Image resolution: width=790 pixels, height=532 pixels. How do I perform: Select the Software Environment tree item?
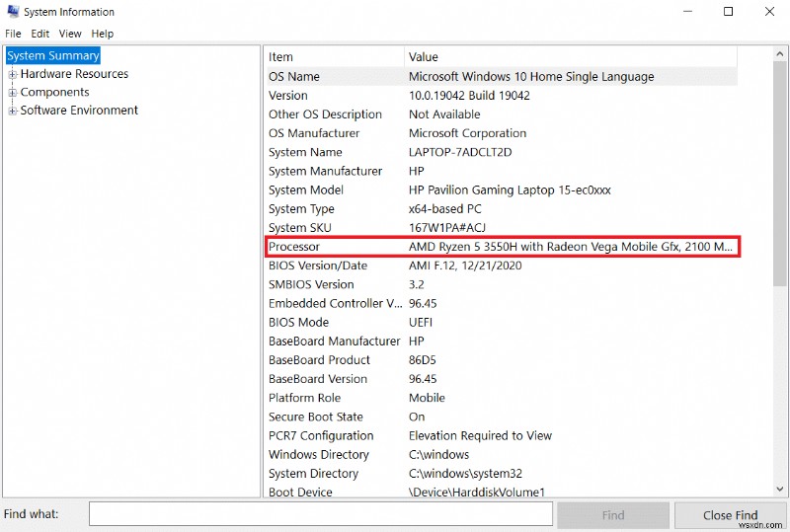79,111
